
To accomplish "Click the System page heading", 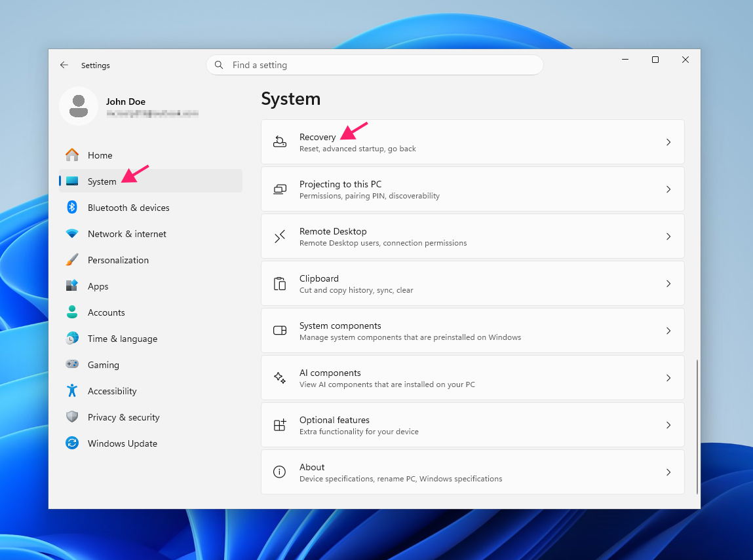I will click(290, 99).
